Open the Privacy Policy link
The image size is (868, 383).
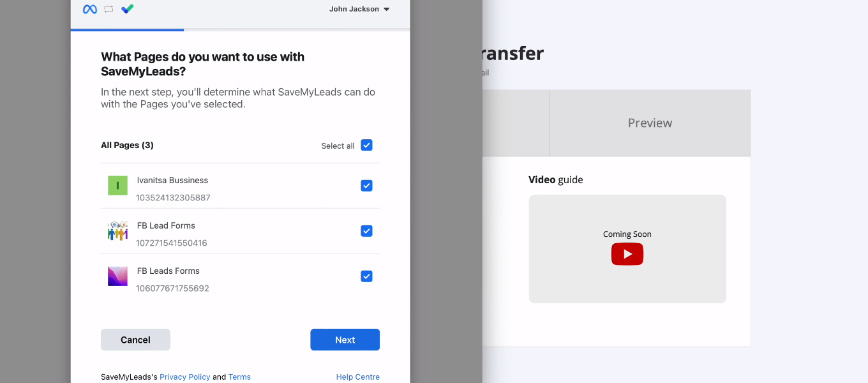coord(184,377)
